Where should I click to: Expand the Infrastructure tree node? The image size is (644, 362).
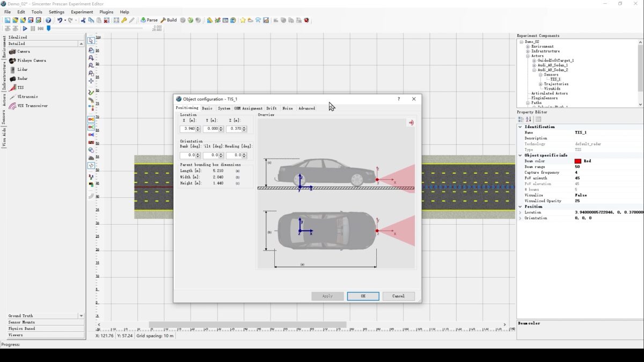tap(528, 51)
